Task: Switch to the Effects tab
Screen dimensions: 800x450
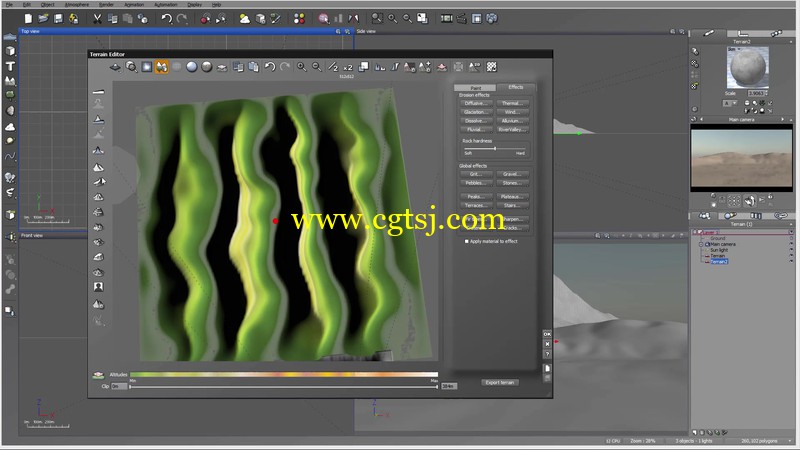Action: [516, 87]
